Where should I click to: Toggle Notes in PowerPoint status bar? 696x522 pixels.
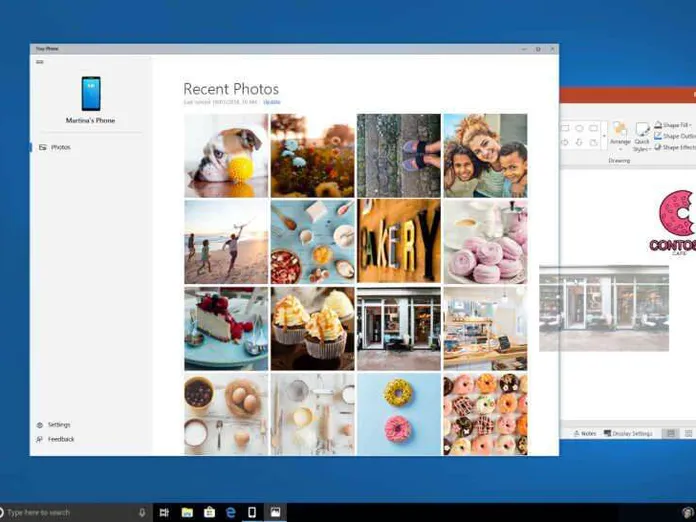click(x=585, y=433)
